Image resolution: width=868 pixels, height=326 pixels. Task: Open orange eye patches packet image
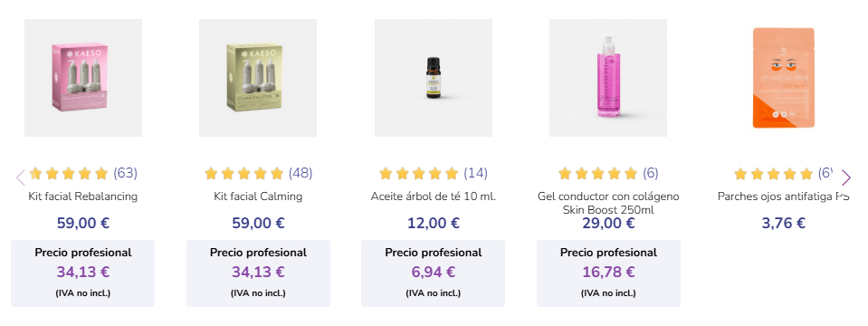[x=783, y=78]
